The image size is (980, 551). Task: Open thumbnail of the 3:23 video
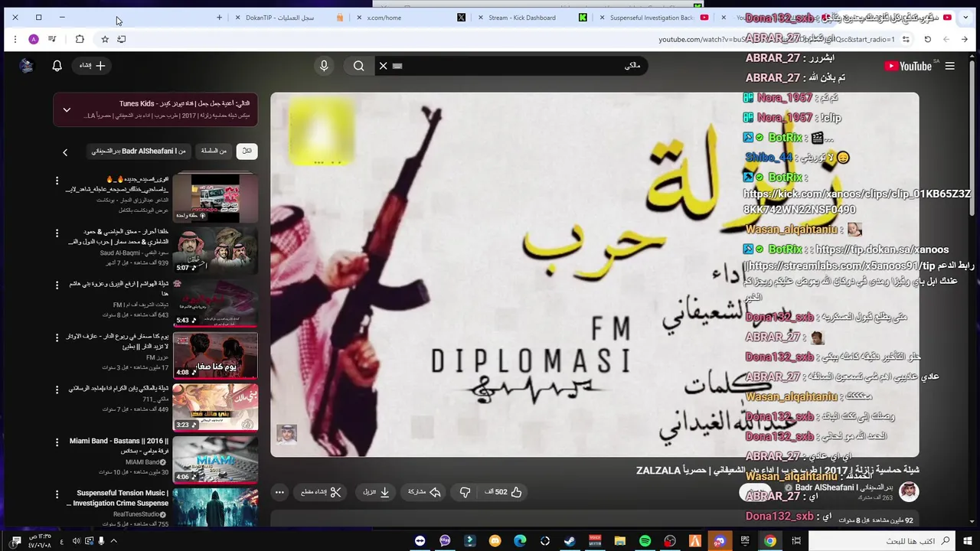(x=215, y=407)
